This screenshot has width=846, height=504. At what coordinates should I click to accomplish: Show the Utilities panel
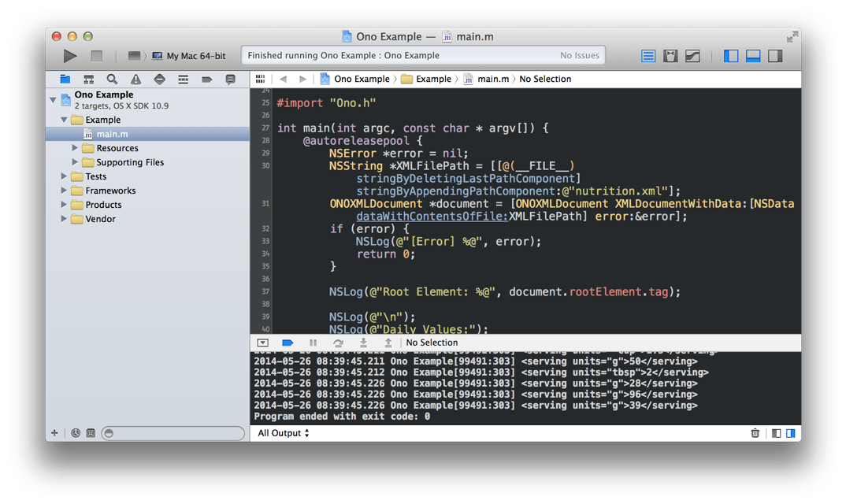774,55
